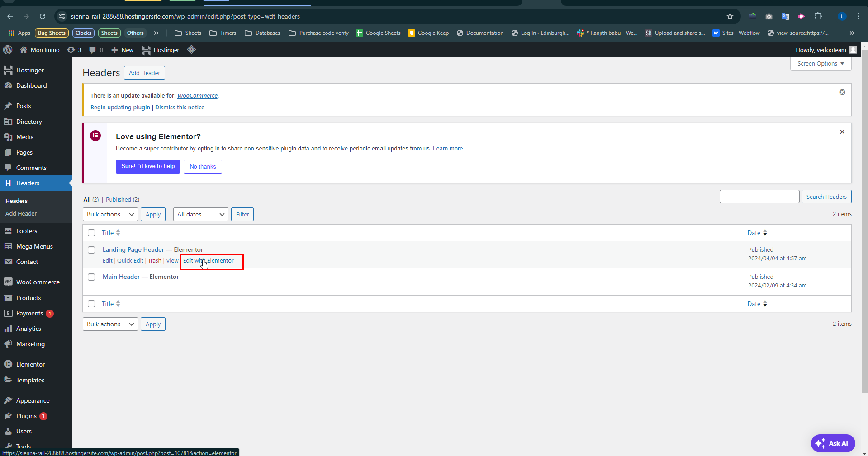The width and height of the screenshot is (868, 456).
Task: Open Main Header title link
Action: pos(121,277)
